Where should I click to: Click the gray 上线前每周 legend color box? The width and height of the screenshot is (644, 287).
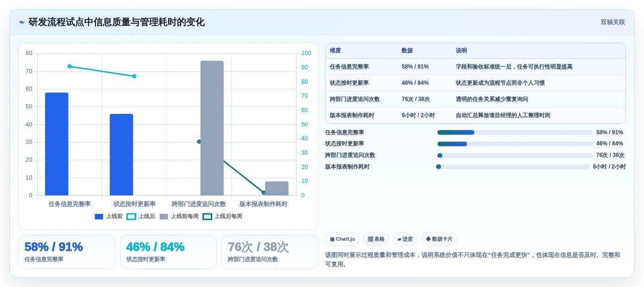point(164,216)
